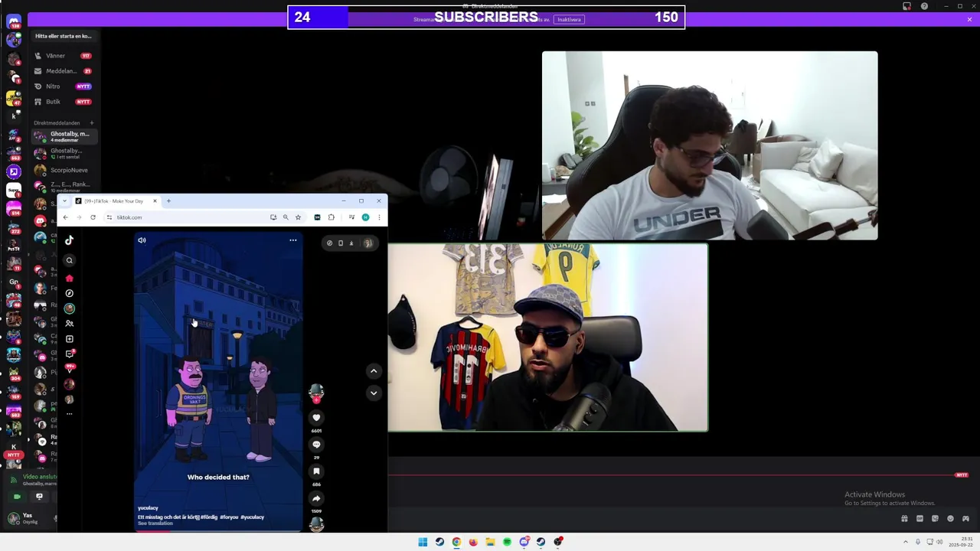Select the TikTok - Make Your Day tab
This screenshot has width=980, height=551.
coord(115,201)
